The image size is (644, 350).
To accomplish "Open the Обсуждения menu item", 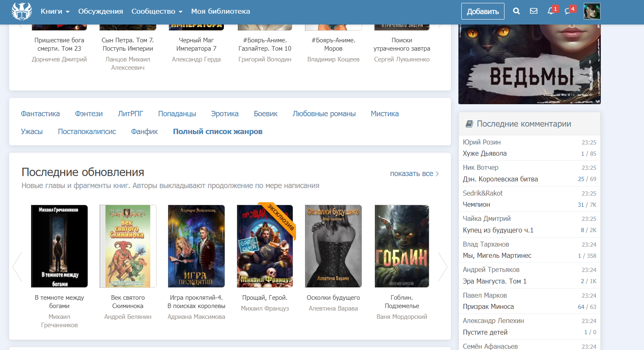I will click(x=100, y=11).
